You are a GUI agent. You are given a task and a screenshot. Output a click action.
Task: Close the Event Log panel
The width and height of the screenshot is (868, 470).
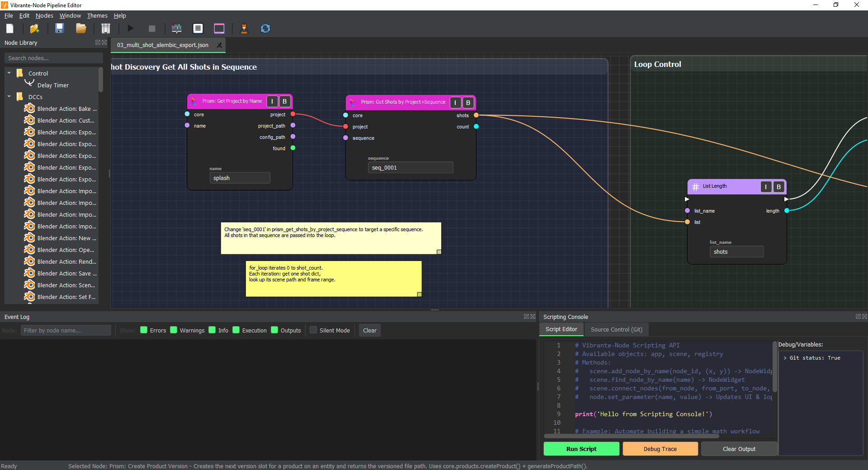[533, 317]
